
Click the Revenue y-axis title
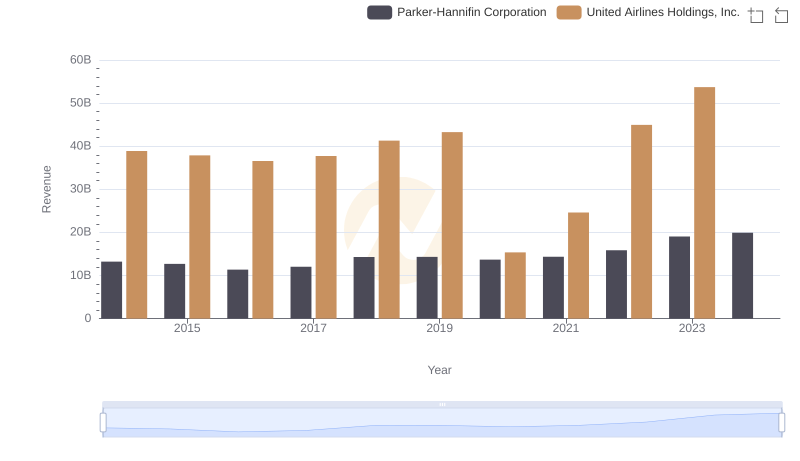[46, 189]
